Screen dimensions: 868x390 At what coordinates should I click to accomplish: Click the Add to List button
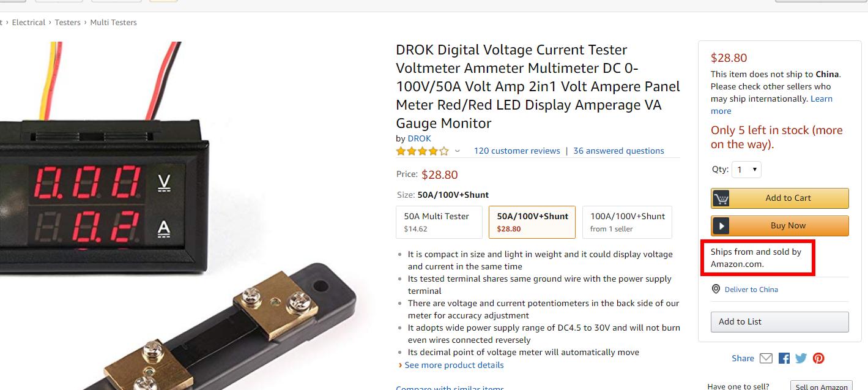click(779, 321)
